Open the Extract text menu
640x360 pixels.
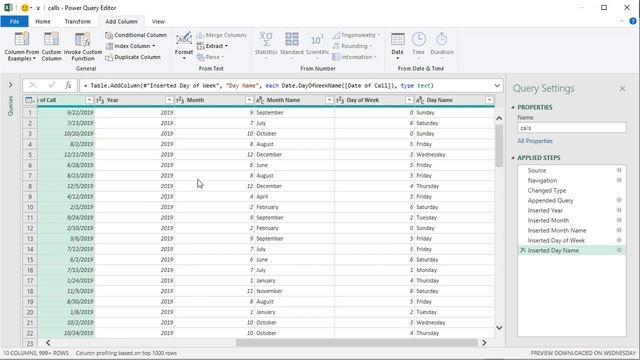tap(212, 46)
